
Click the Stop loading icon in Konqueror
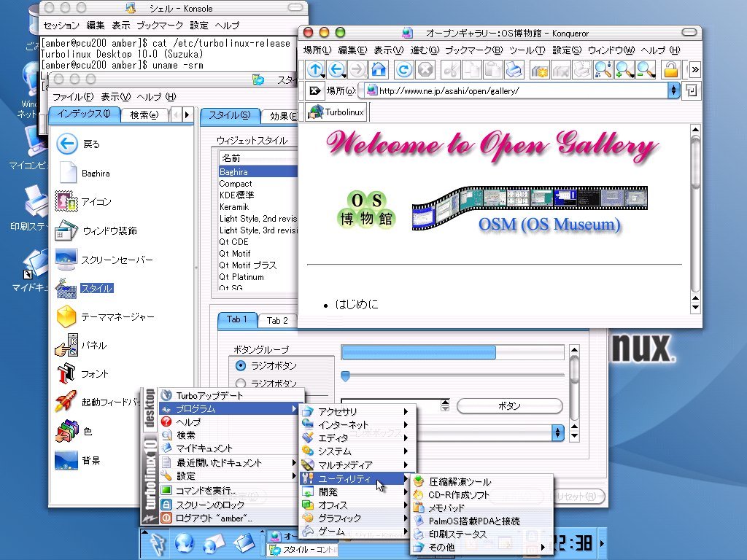(425, 70)
